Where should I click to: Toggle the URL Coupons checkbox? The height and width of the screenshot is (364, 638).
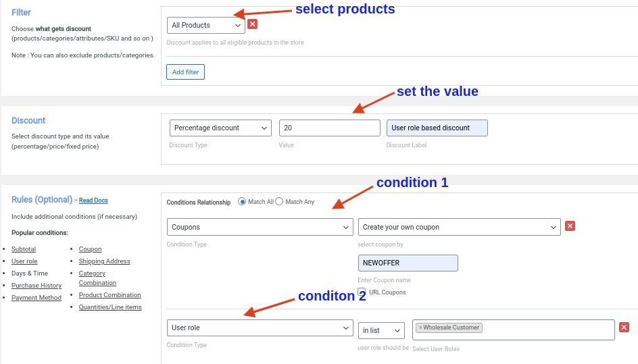click(362, 292)
